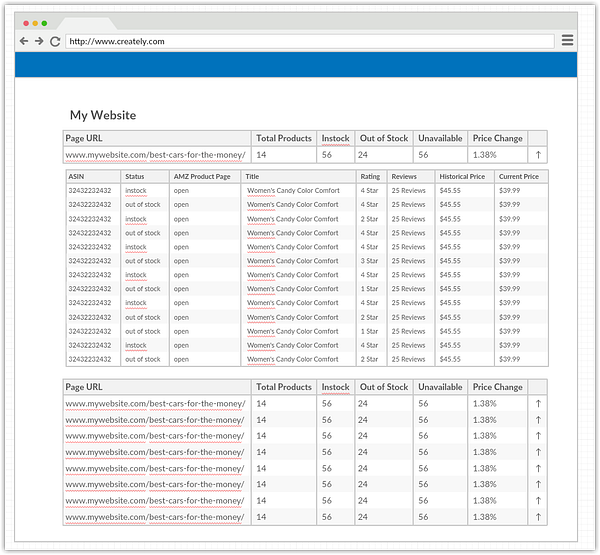Image resolution: width=600 pixels, height=555 pixels.
Task: Select the browser tab
Action: (86, 23)
